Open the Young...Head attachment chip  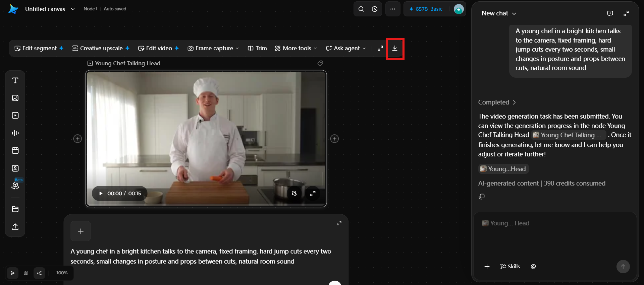click(x=503, y=169)
